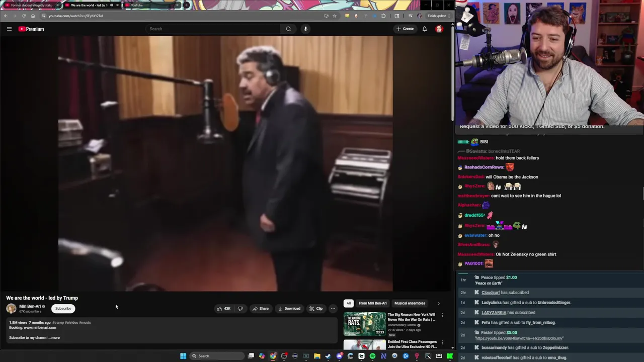Open Chrome from the taskbar
Viewport: 644px width, 362px height.
273,356
